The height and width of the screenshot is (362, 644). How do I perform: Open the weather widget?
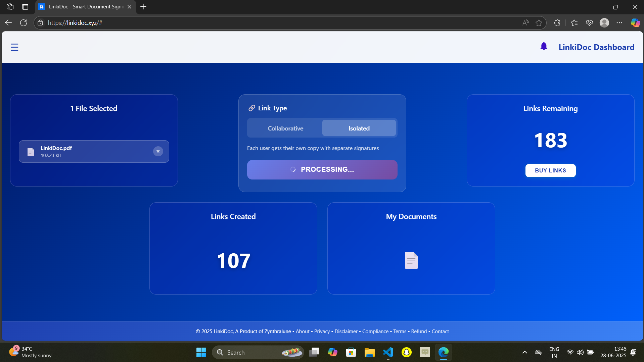coord(30,352)
